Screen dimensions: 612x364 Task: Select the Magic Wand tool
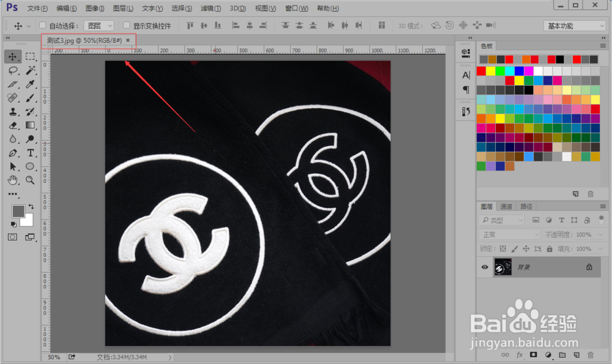(x=30, y=70)
